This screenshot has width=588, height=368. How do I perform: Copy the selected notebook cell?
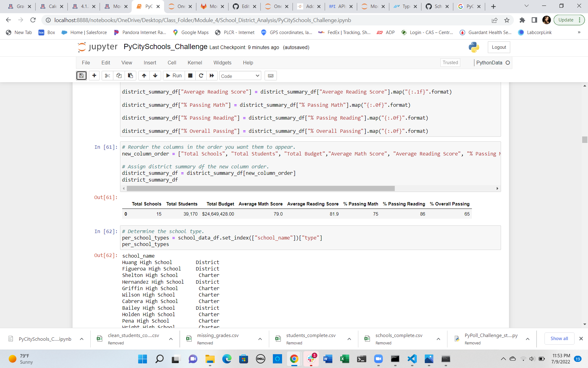point(119,75)
